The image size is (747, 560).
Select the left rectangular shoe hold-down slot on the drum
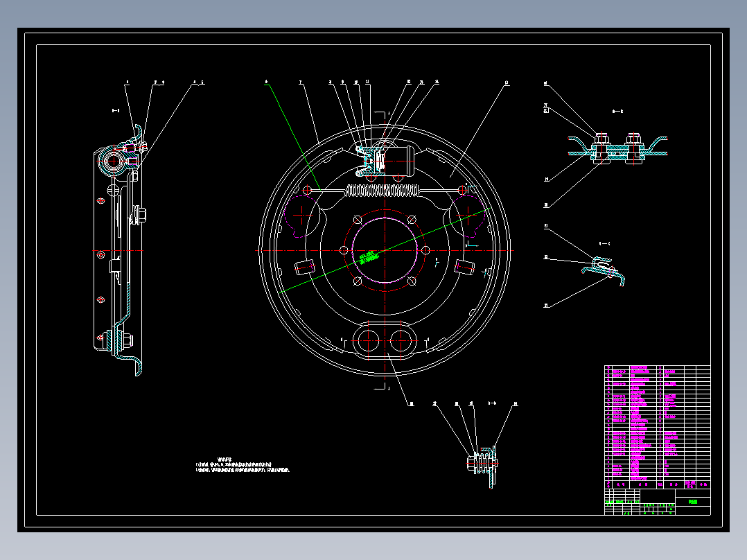click(x=305, y=267)
